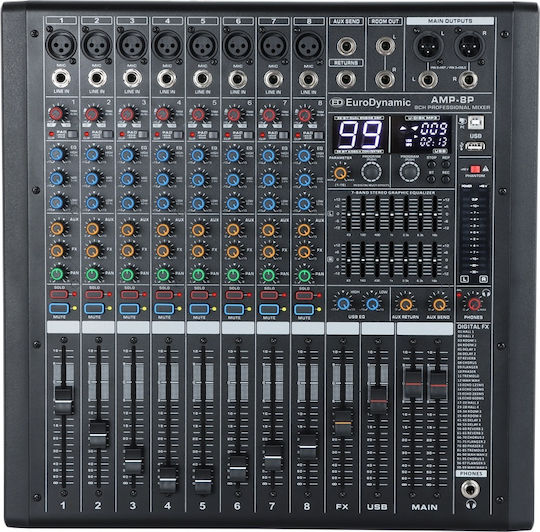Push the PROGRAM encoder under the 99 display
The width and height of the screenshot is (540, 532).
[x=371, y=171]
